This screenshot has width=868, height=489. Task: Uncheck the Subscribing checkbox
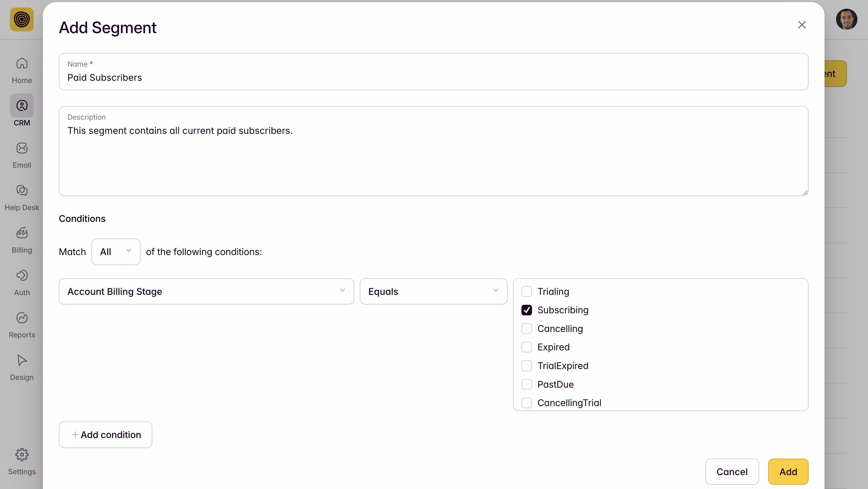[x=527, y=310]
